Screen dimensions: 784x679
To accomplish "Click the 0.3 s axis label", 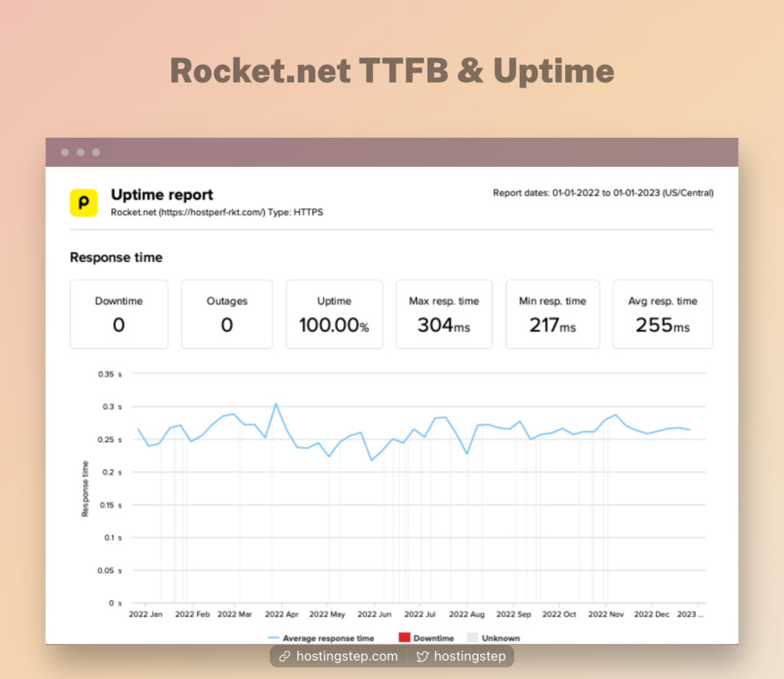I will 112,406.
